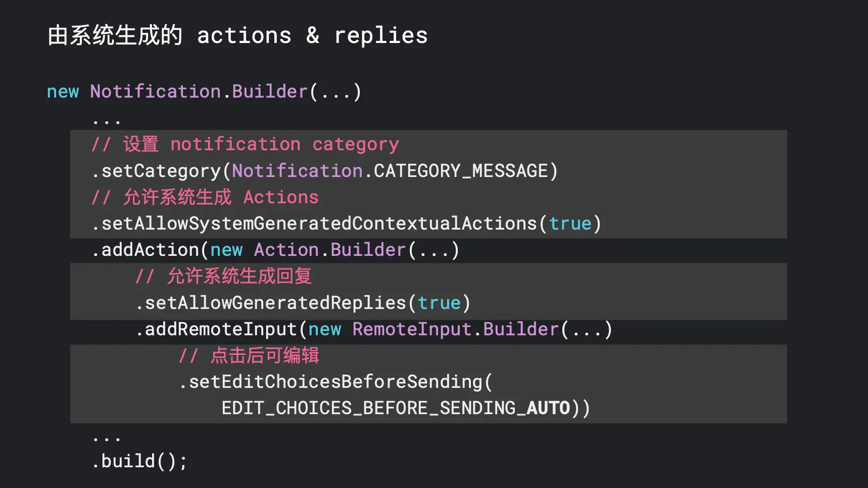
Task: Click the 'Action.Builder' class name
Action: coord(330,250)
